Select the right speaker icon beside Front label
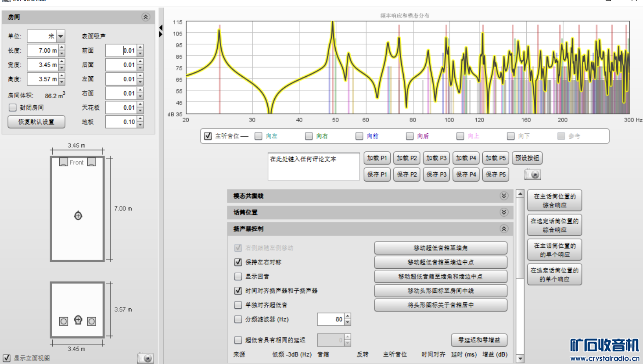The image size is (643, 364). click(x=92, y=162)
